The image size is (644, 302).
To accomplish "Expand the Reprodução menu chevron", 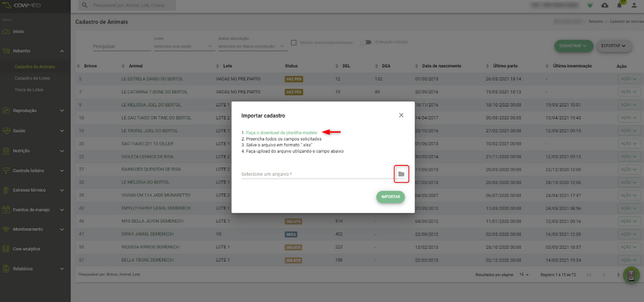I will coord(62,110).
